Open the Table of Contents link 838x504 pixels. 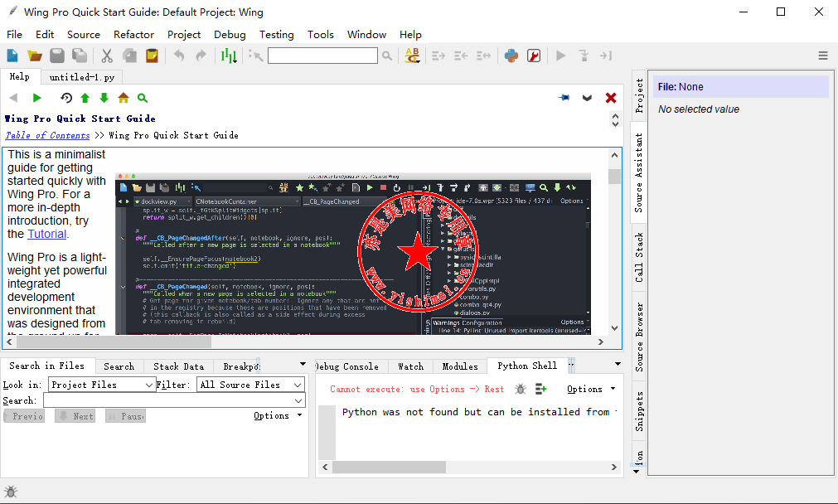(47, 135)
